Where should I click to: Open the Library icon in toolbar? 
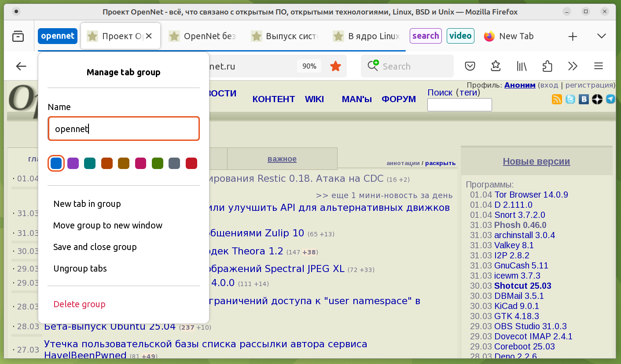(522, 66)
